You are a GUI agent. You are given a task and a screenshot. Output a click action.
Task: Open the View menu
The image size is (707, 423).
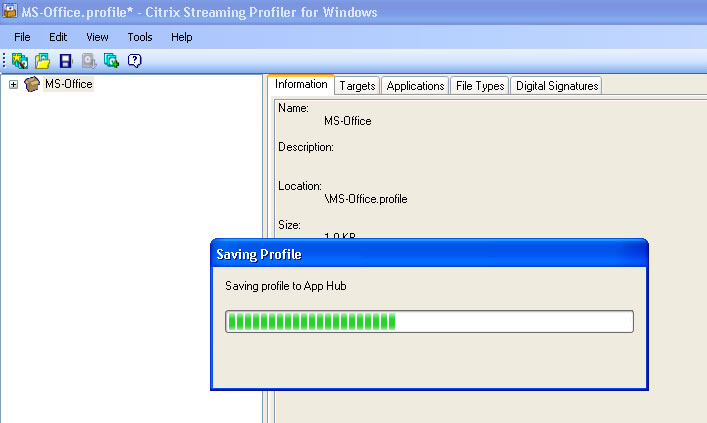(97, 37)
